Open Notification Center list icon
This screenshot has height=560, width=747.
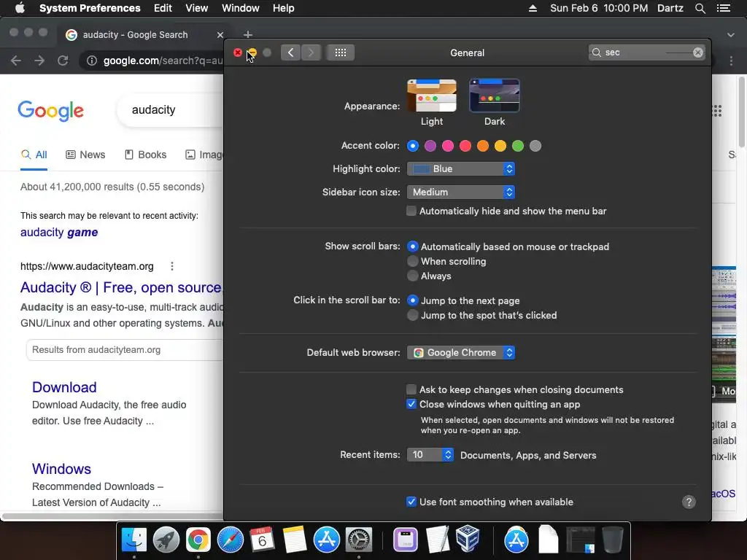coord(723,8)
